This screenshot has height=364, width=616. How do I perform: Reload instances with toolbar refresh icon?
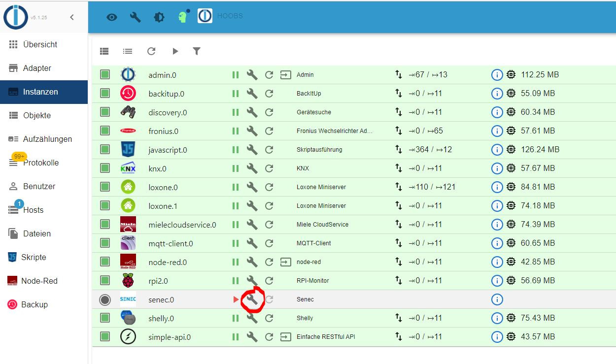(151, 51)
